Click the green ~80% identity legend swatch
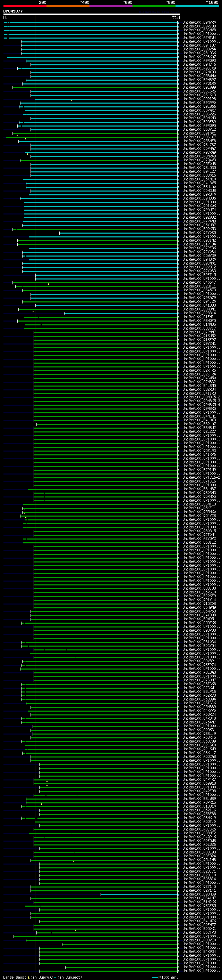Viewport: 222px width, 980px height. pyautogui.click(x=154, y=6)
